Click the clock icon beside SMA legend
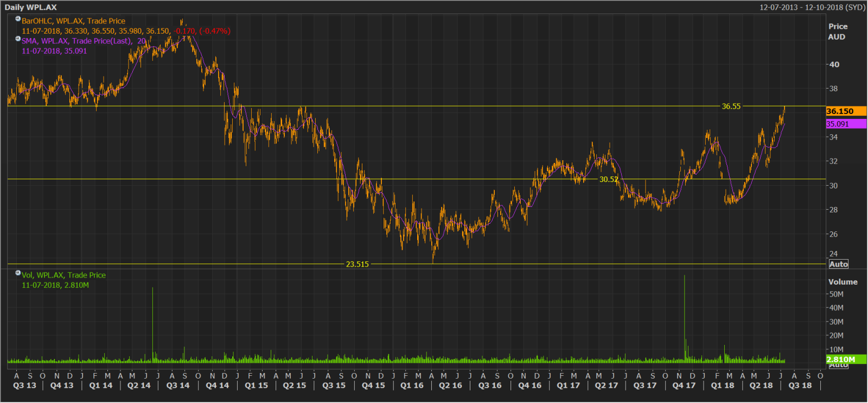This screenshot has height=403, width=868. (18, 39)
